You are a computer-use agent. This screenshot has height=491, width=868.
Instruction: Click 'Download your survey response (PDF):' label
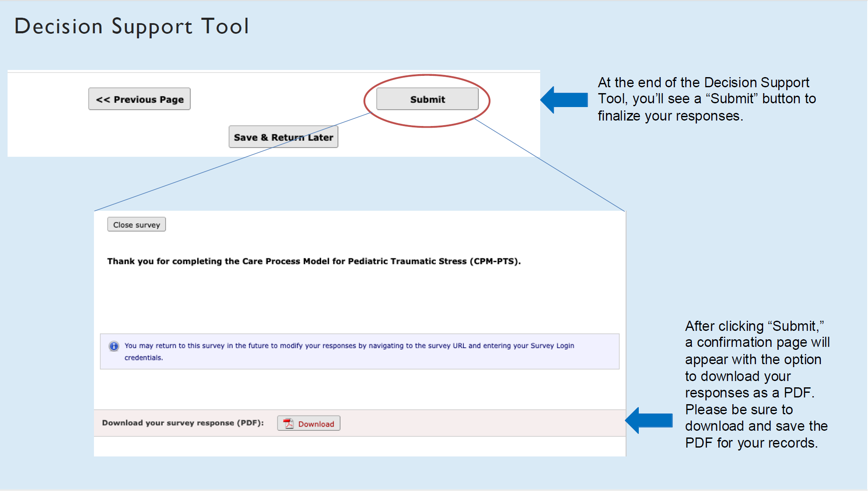182,423
